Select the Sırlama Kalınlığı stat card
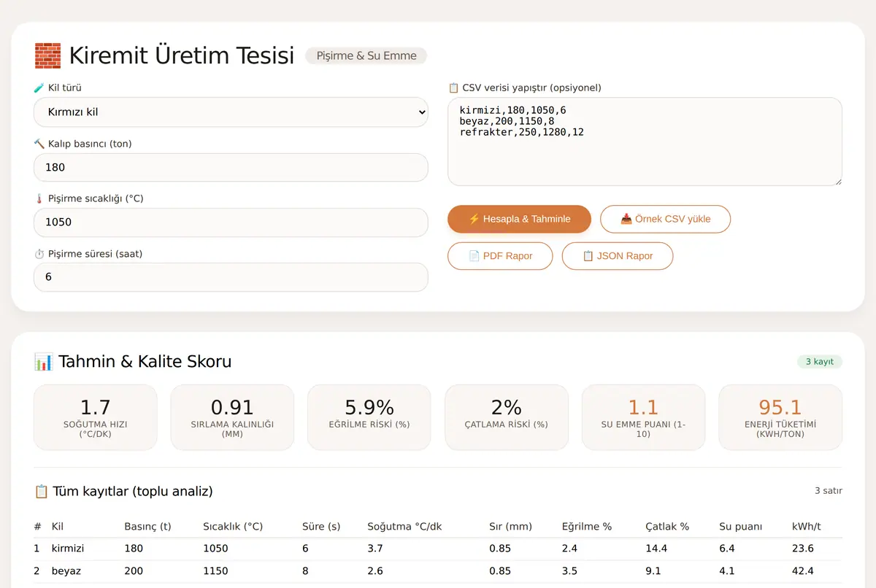Screen dimensions: 876x588 point(232,417)
